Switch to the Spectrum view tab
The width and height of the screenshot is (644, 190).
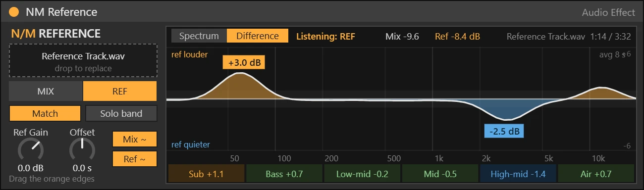(x=199, y=36)
